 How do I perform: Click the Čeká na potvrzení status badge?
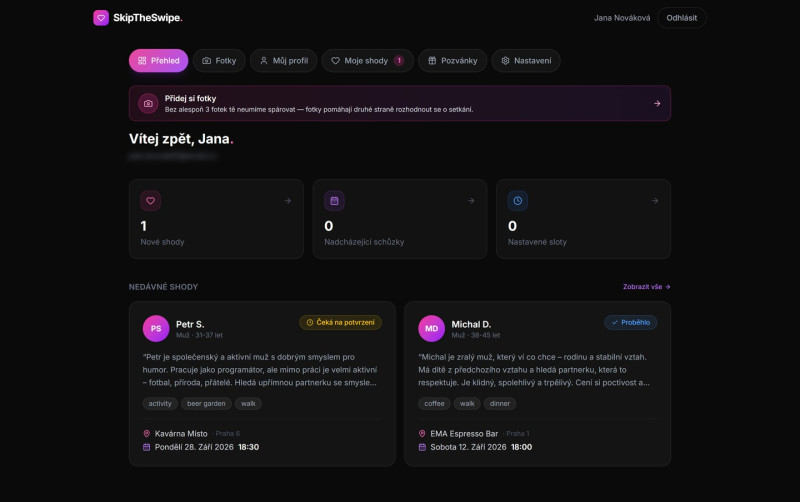(340, 322)
